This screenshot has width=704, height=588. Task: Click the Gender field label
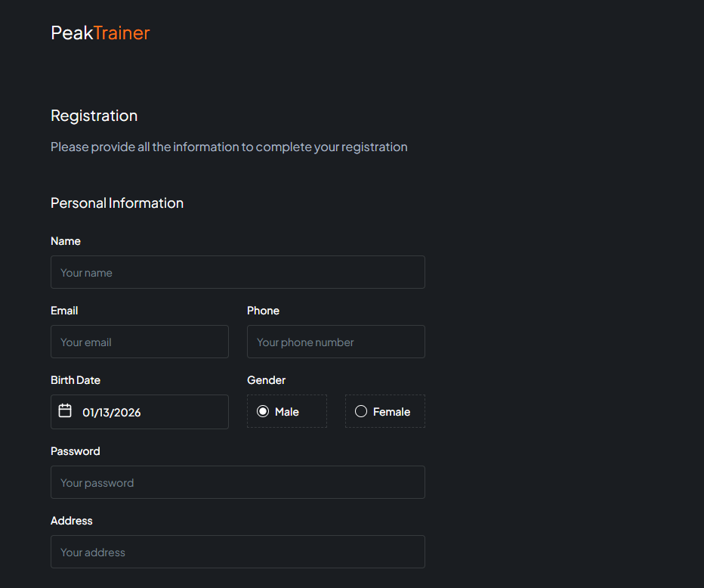266,379
